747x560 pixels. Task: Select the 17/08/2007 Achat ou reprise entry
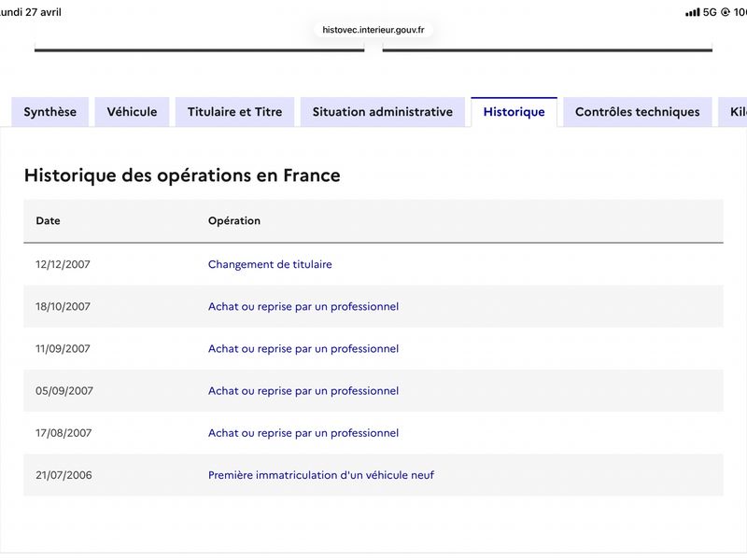click(x=303, y=433)
